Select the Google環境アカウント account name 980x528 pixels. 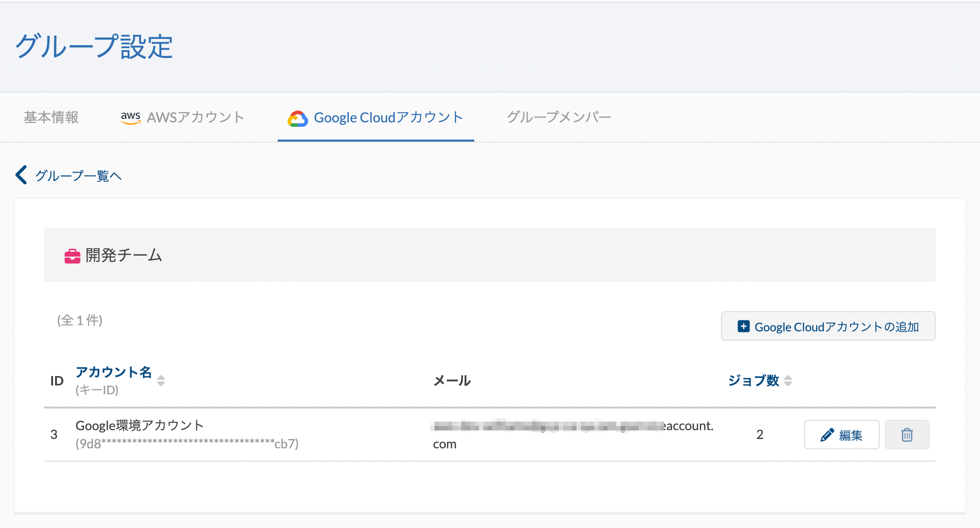(x=140, y=425)
